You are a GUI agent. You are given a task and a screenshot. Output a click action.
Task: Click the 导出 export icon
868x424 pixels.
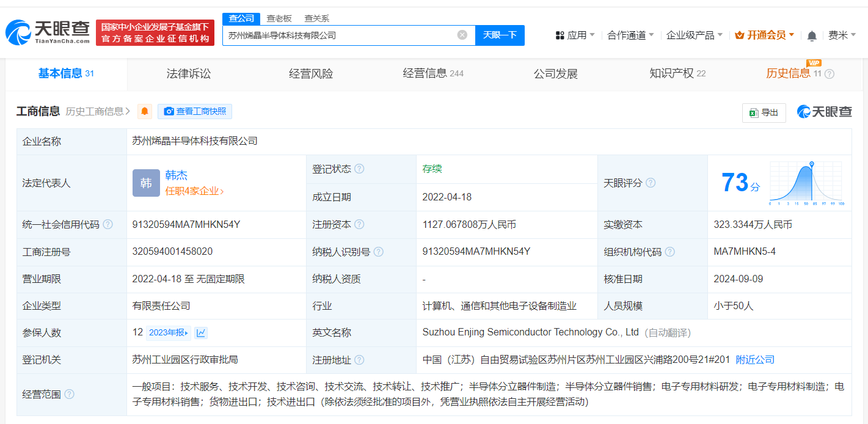point(753,112)
